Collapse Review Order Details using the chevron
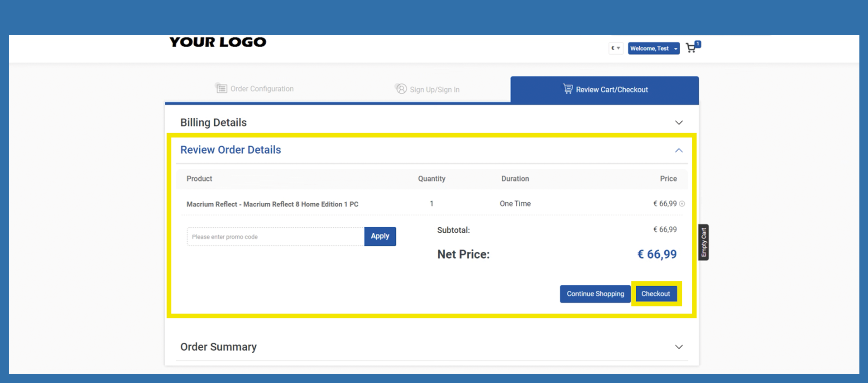868x383 pixels. (679, 150)
